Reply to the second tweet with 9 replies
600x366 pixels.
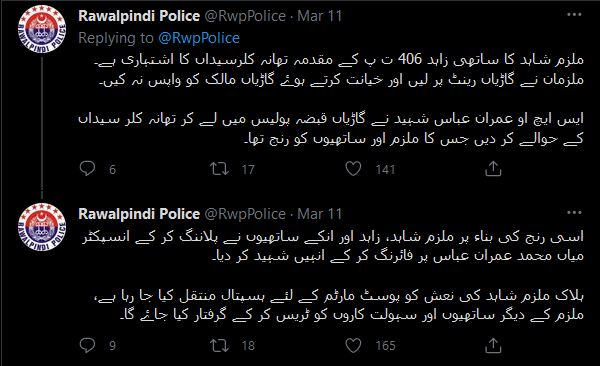87,345
